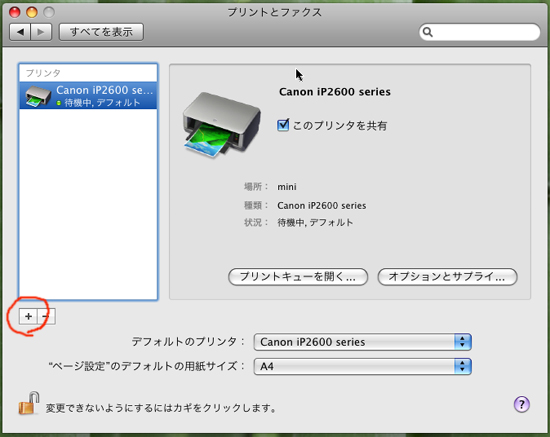Screen dimensions: 550x437
Task: Click the プリンタ list header
Action: pyautogui.click(x=88, y=73)
